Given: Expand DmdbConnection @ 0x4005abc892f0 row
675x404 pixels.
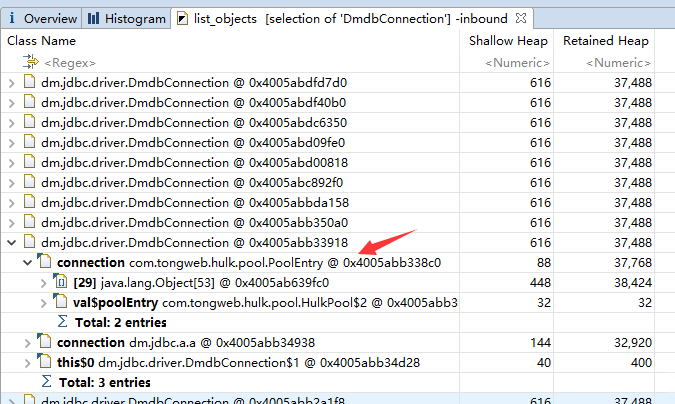Looking at the screenshot, I should [12, 183].
